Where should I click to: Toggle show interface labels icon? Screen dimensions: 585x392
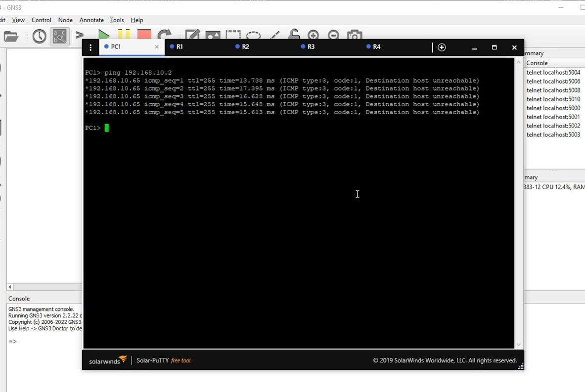(x=60, y=36)
